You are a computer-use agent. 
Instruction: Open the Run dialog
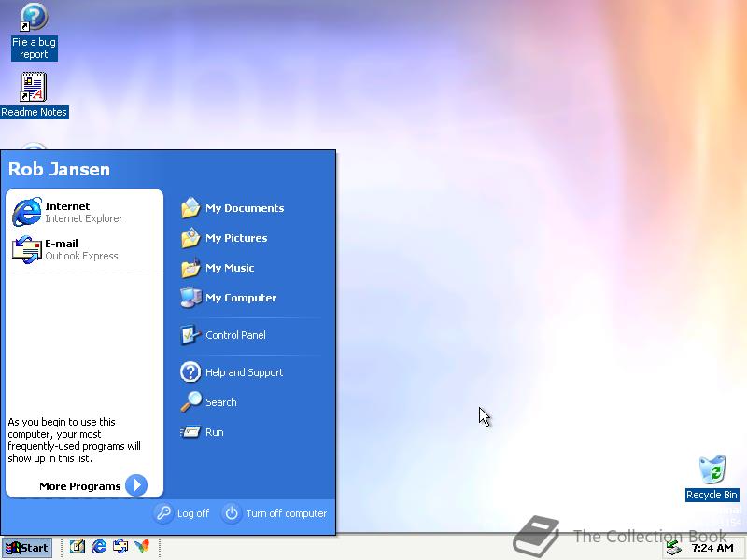coord(202,432)
